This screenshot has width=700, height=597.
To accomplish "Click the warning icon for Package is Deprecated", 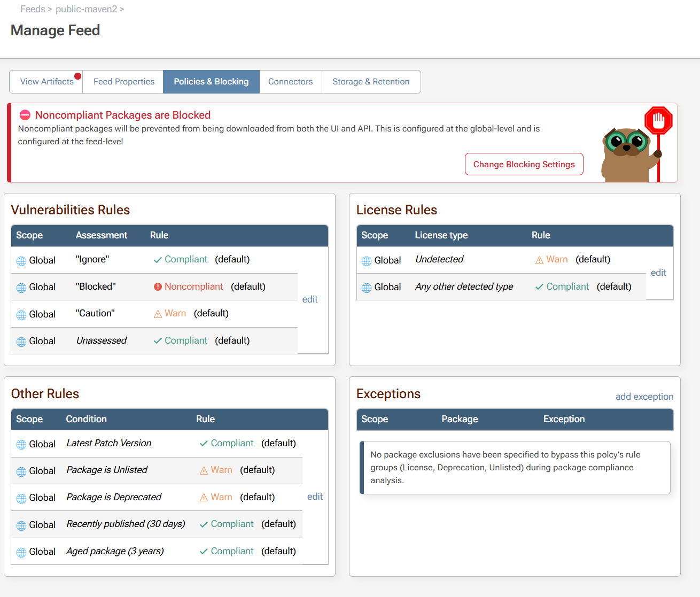I will click(204, 498).
